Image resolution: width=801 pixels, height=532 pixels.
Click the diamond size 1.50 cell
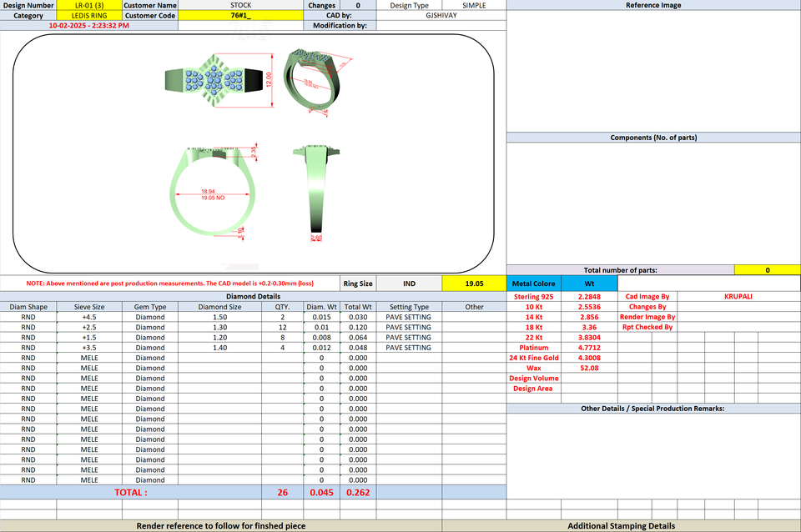220,317
